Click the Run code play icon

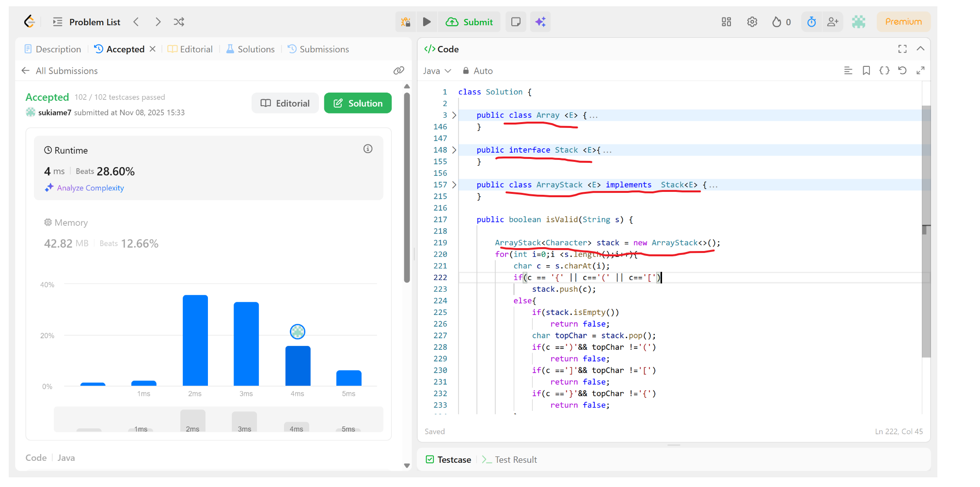point(427,22)
